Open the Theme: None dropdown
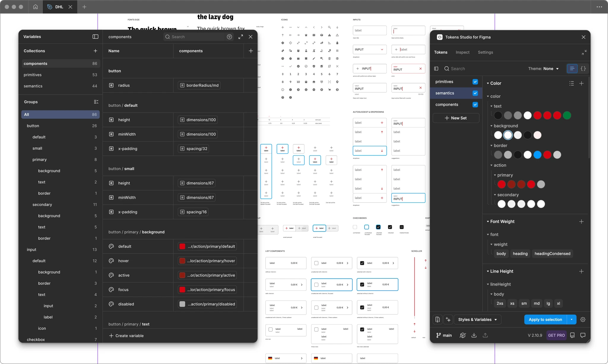 click(543, 69)
